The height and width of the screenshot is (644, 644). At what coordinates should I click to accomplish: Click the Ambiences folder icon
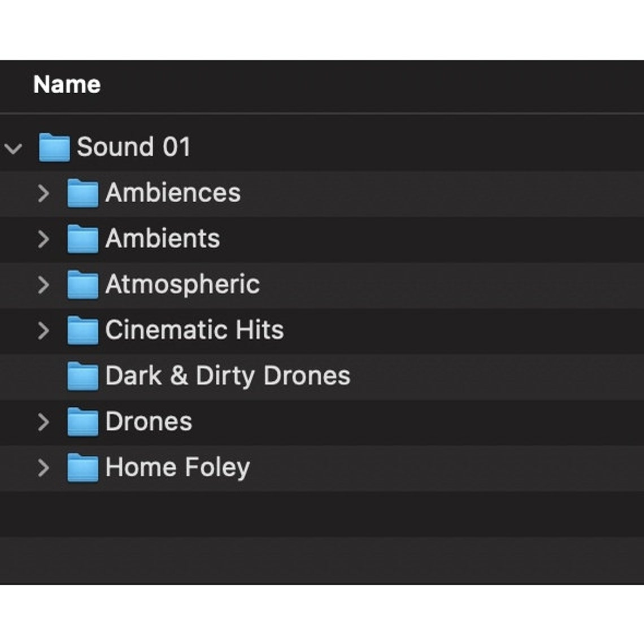point(84,193)
